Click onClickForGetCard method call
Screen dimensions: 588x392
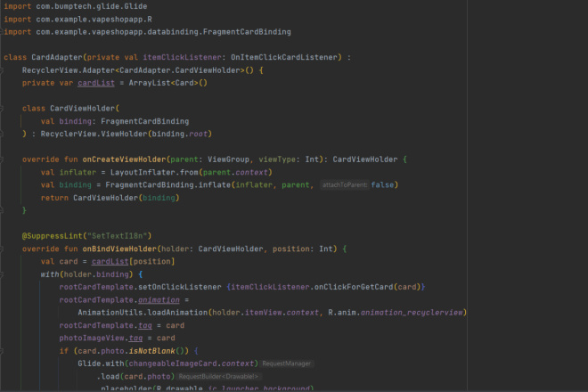(x=354, y=287)
